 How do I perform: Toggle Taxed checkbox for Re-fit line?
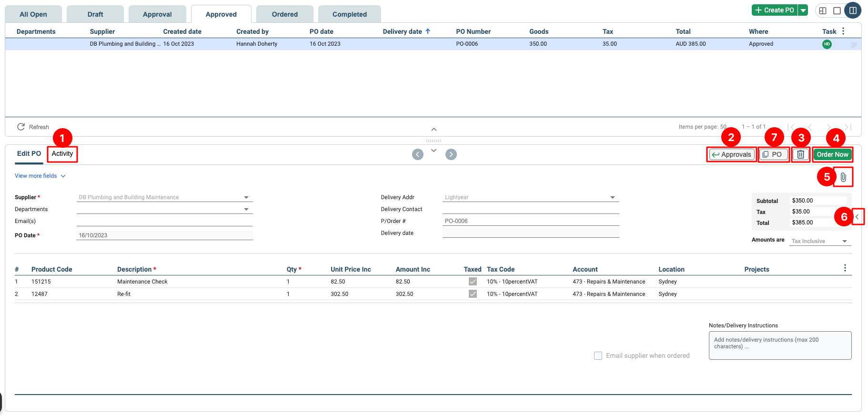click(473, 294)
